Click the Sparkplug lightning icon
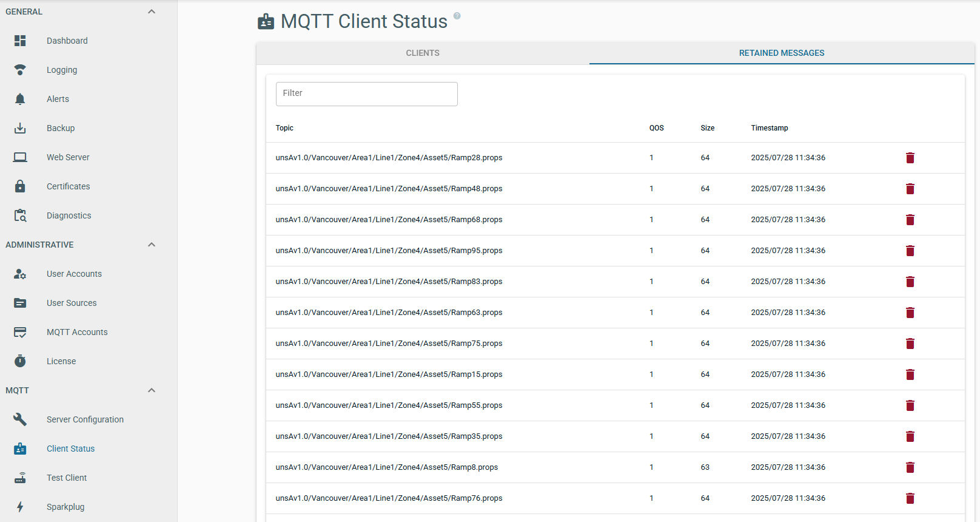Viewport: 980px width, 522px height. click(x=20, y=507)
